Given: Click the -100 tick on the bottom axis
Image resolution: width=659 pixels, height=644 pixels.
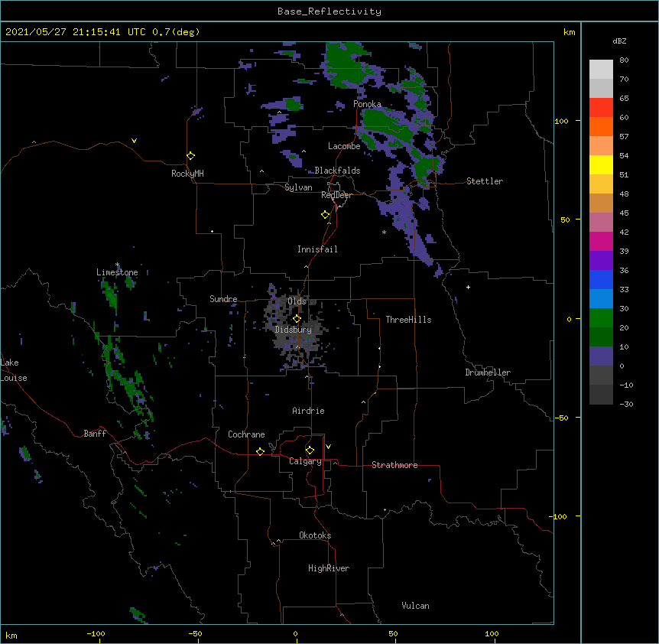Looking at the screenshot, I should coord(96,633).
